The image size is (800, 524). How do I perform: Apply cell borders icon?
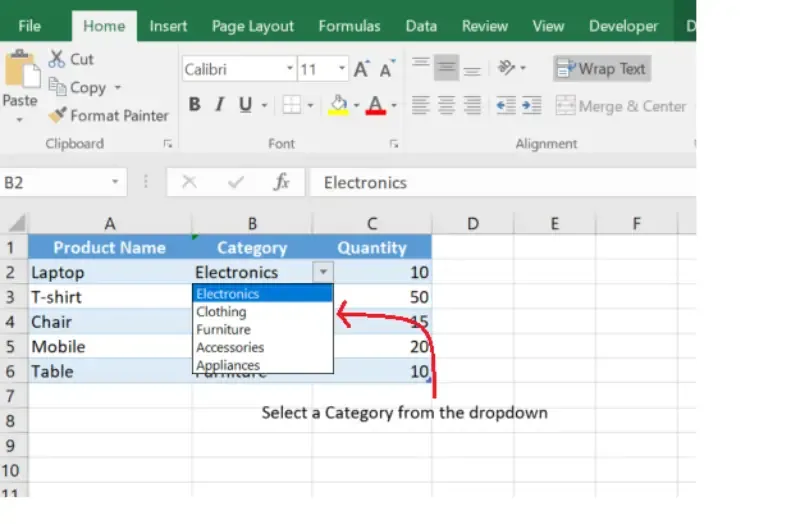(x=292, y=105)
